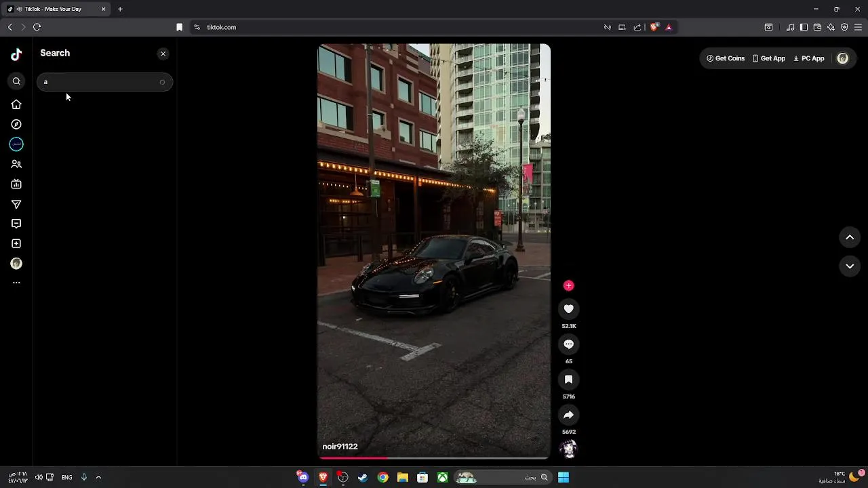Click the red video progress bar
The width and height of the screenshot is (868, 488).
point(434,458)
